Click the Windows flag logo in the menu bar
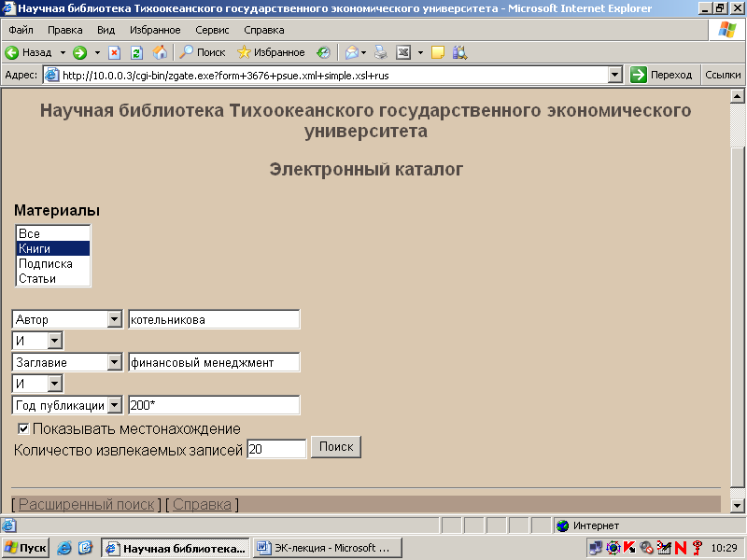The width and height of the screenshot is (747, 560). pos(727,30)
